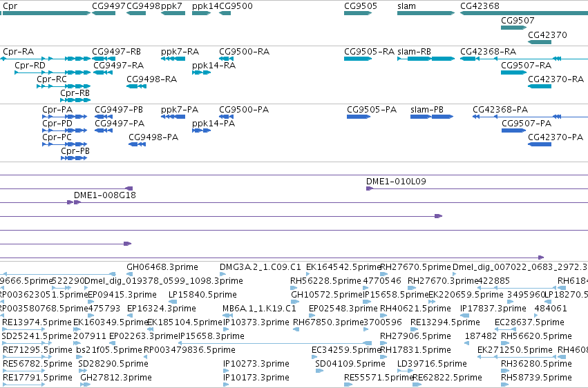Select the Cpr-PA protein feature
The image size is (588, 388).
coord(64,117)
